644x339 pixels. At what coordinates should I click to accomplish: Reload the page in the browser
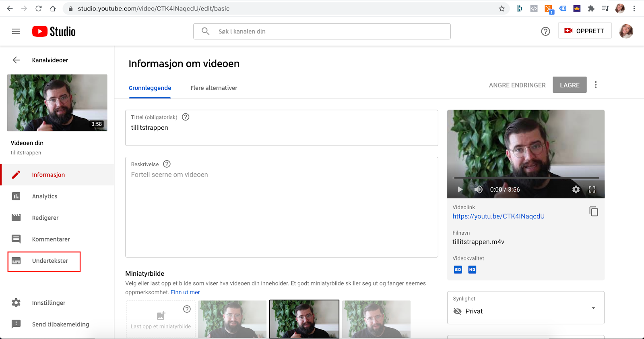(38, 8)
